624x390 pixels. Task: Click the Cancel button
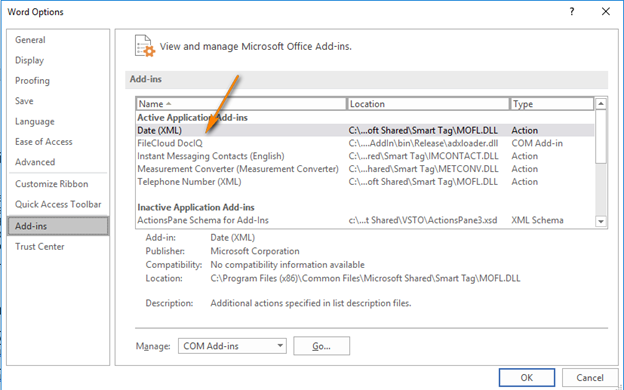(590, 377)
